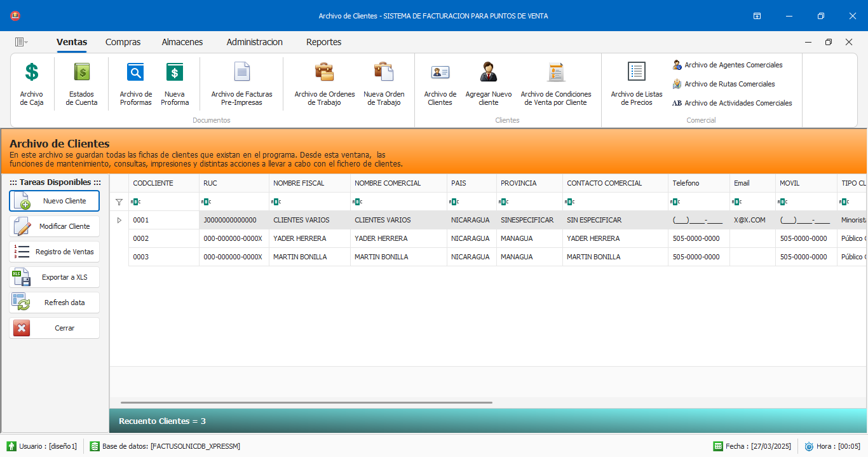Open Archivo de Rutas Comerciales
Screen dimensions: 868x457
click(724, 84)
